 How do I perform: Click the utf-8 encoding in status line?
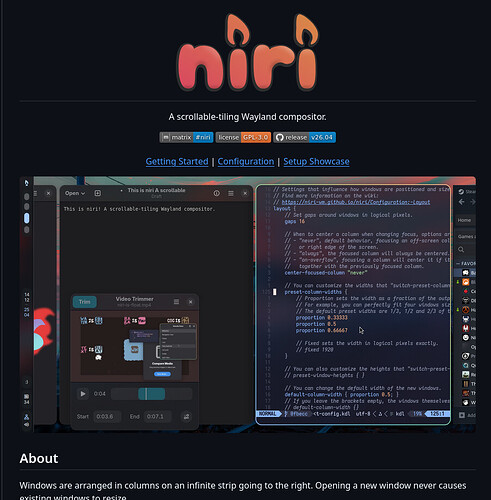point(363,414)
